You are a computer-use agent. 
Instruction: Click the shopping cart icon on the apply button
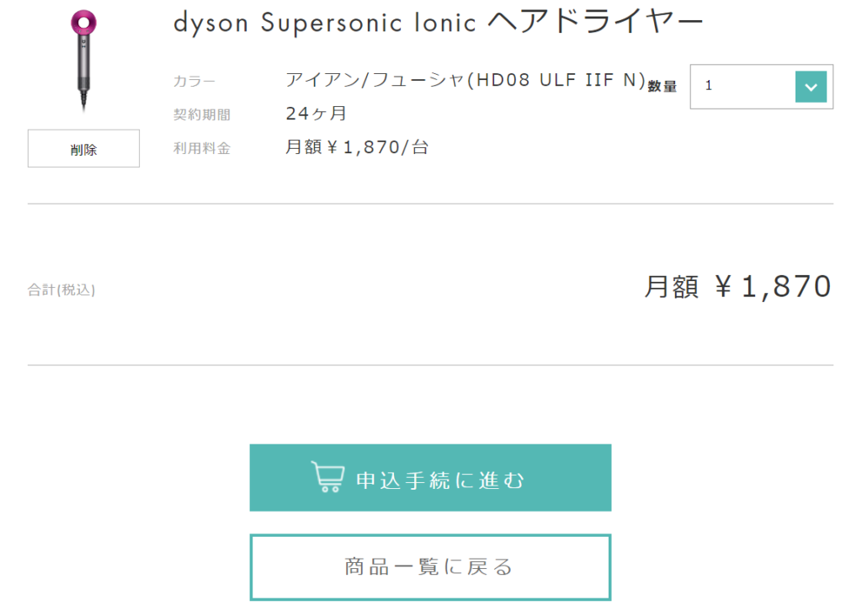tap(327, 476)
